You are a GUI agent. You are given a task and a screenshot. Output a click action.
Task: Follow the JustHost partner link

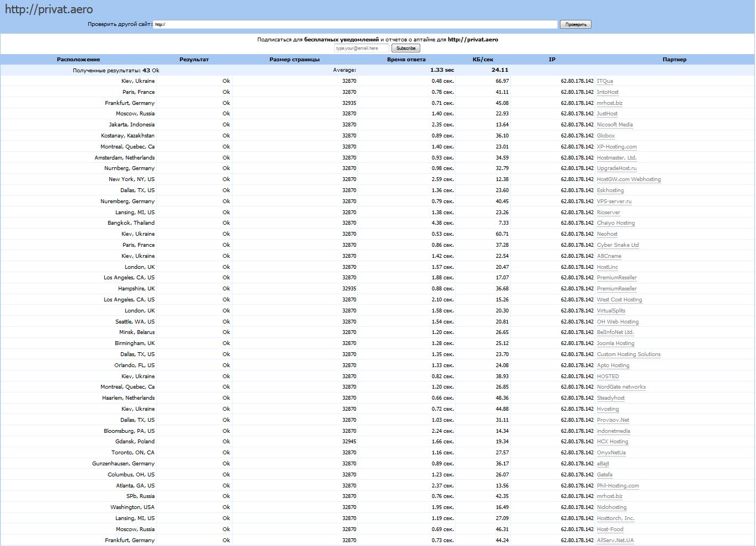pos(607,114)
